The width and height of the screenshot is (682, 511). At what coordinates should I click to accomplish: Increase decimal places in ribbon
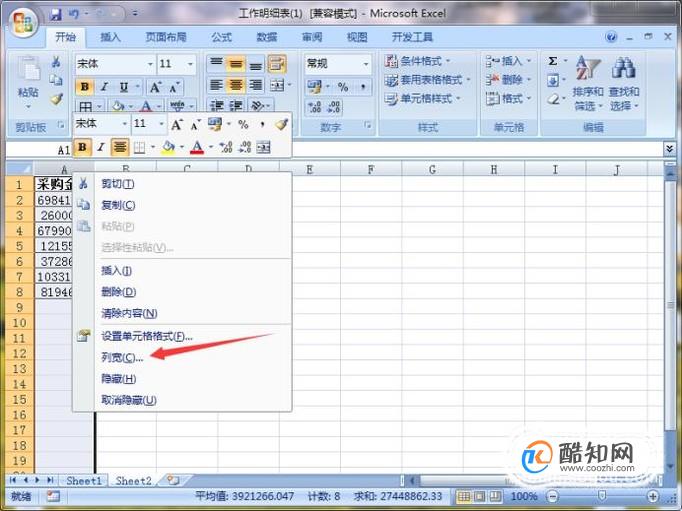(314, 107)
